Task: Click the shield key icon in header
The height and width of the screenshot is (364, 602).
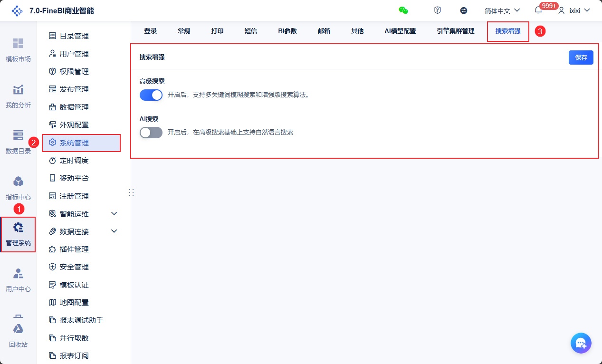Action: click(x=438, y=10)
